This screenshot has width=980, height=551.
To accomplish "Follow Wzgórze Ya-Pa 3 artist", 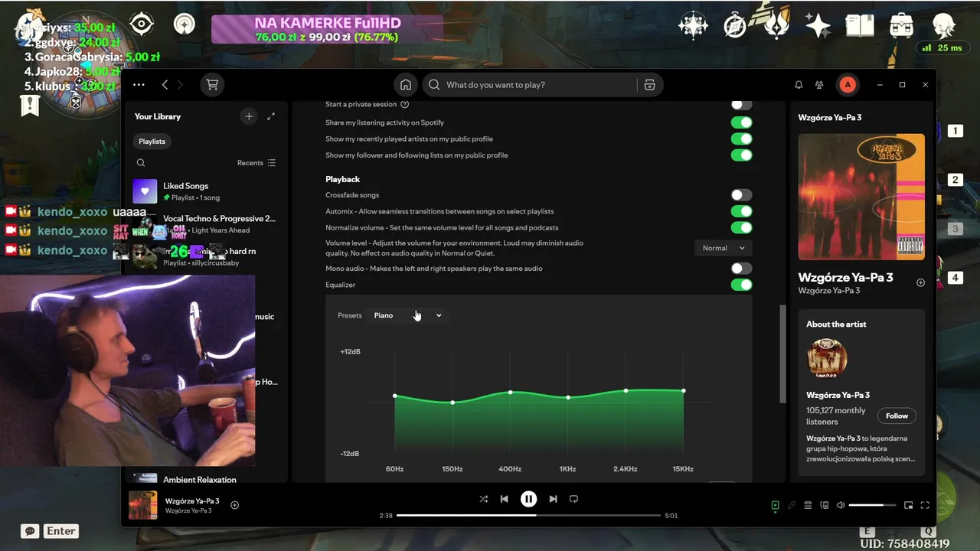I will 897,416.
